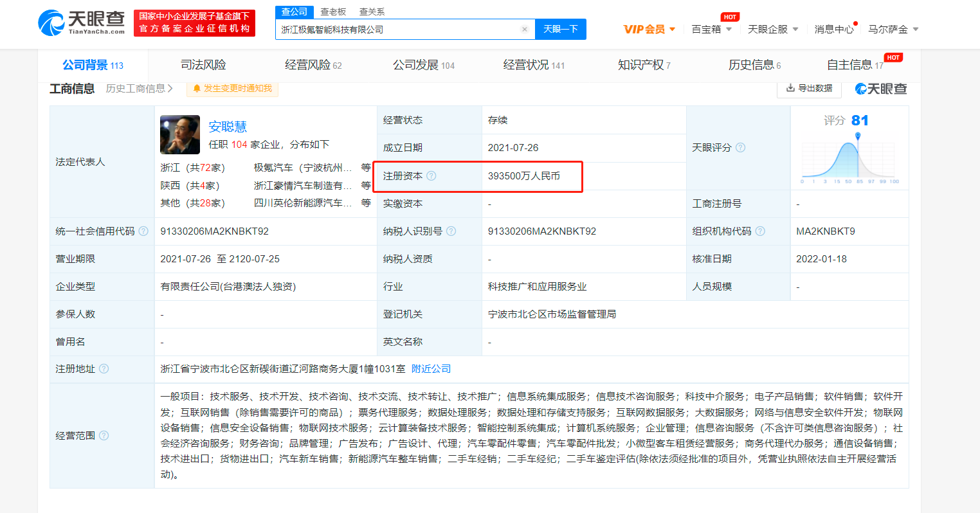This screenshot has width=980, height=513.
Task: Show the help icon beside 经营范围
Action: click(104, 436)
